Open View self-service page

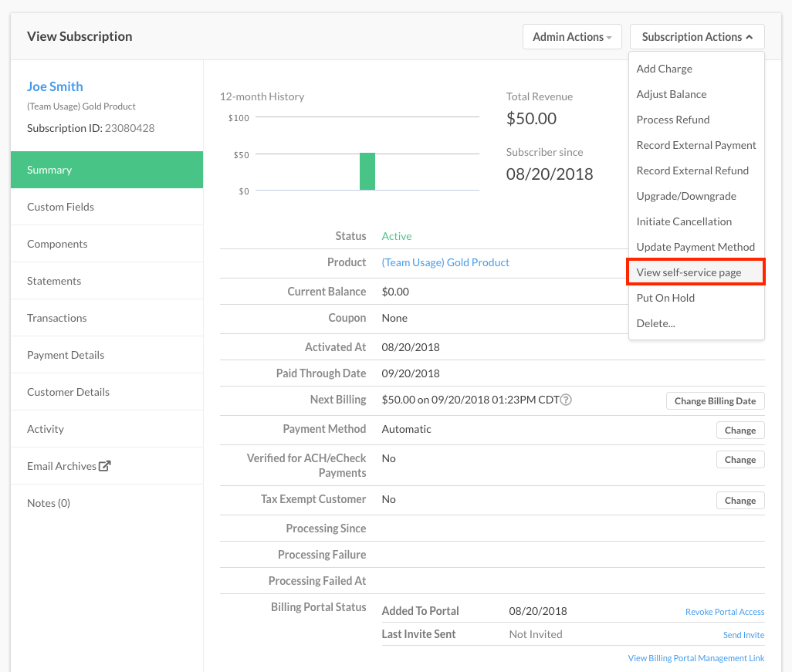[696, 272]
